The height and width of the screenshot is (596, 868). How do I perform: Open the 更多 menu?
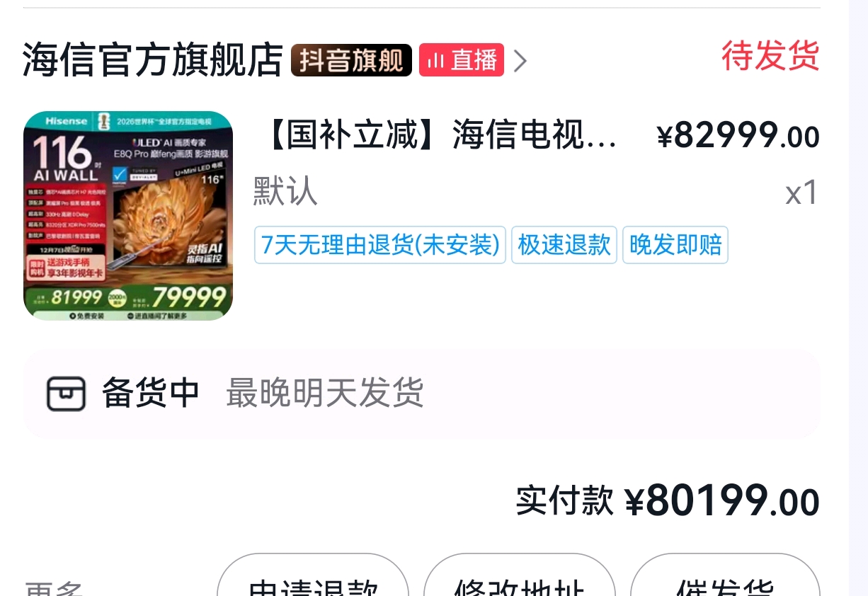pyautogui.click(x=55, y=588)
